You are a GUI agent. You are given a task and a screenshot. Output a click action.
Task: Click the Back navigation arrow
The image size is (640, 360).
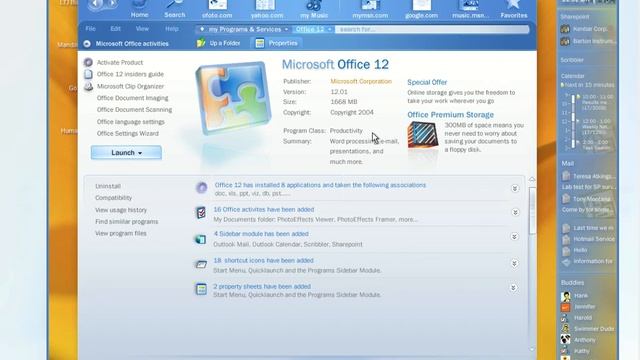coord(96,4)
